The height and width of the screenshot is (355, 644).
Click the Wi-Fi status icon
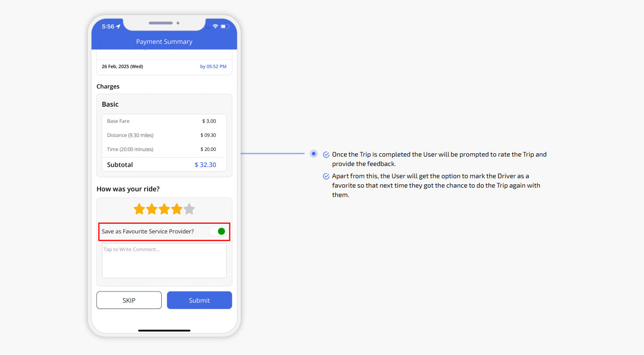(215, 26)
